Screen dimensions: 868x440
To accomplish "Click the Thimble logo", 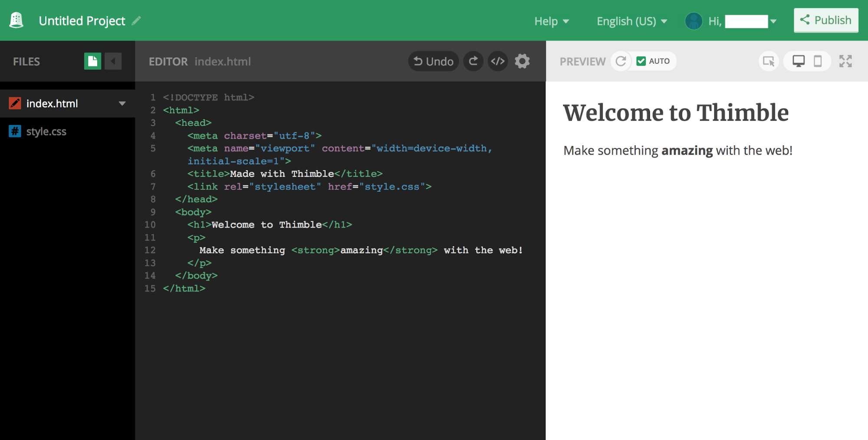I will coord(16,20).
